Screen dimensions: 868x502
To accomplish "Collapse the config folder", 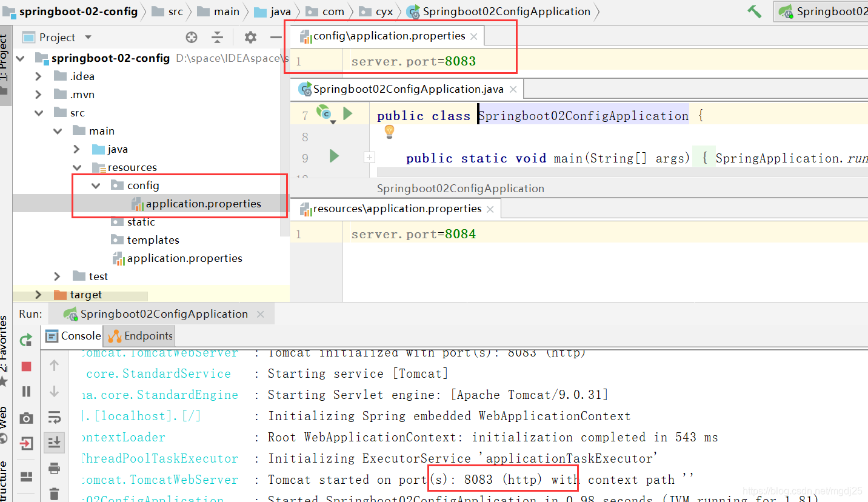I will tap(96, 186).
